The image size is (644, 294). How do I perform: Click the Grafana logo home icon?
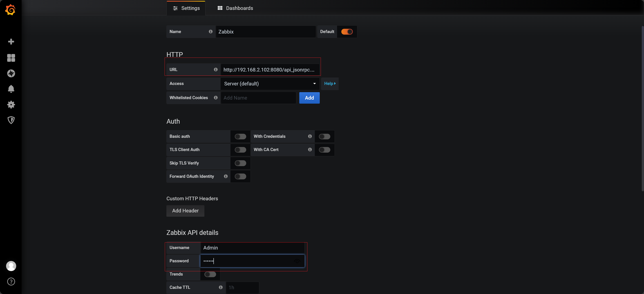[x=11, y=10]
